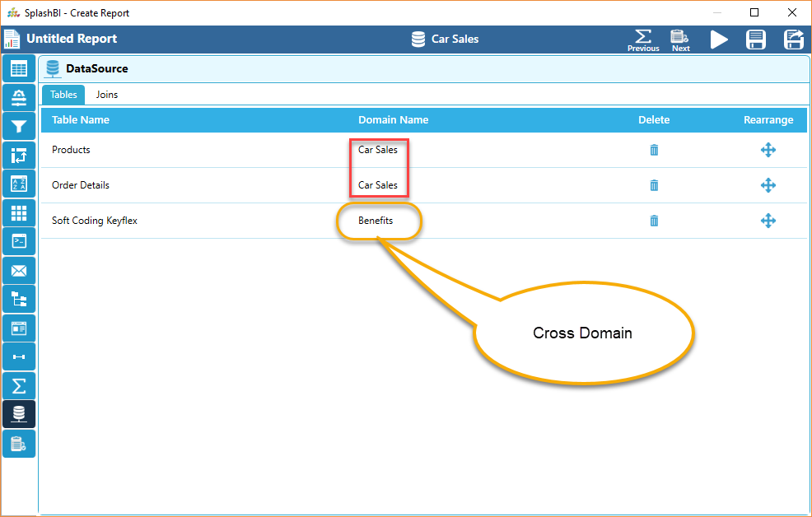Switch to the Joins tab
This screenshot has height=517, width=812.
coord(107,95)
